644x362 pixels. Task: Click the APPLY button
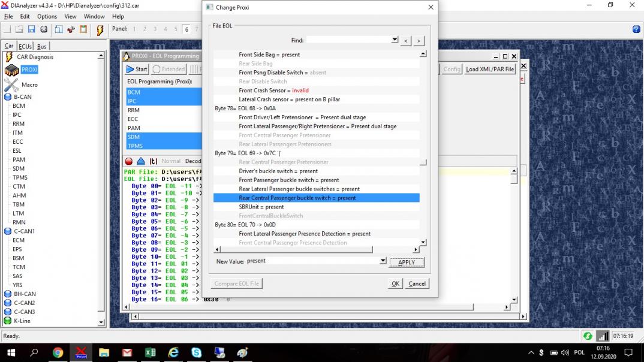coord(407,263)
